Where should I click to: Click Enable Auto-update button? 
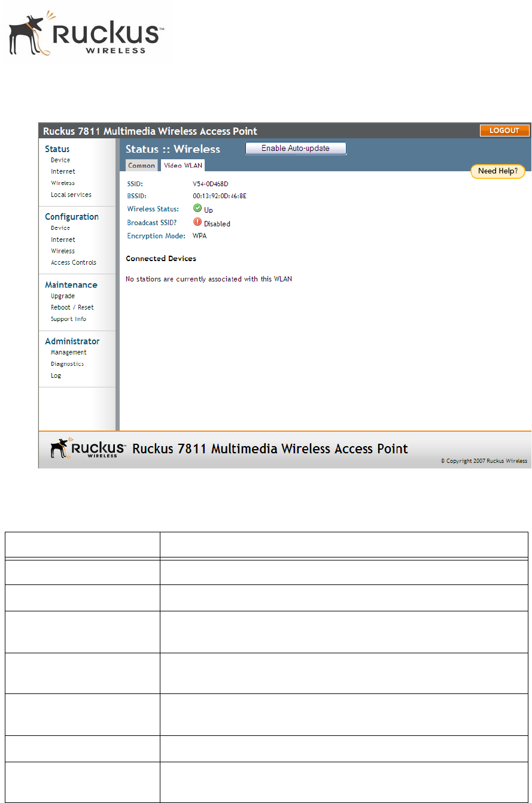(296, 148)
